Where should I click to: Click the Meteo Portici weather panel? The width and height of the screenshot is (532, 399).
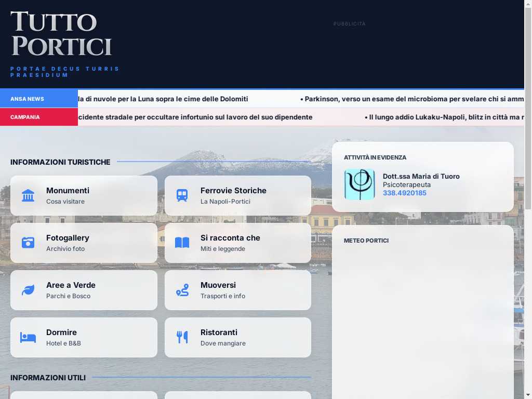pos(422,312)
